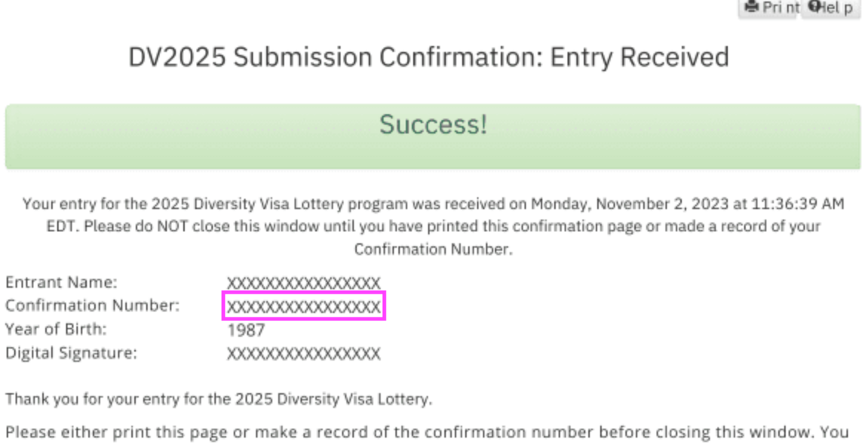Select the Confirmation Number label
868x445 pixels.
(x=93, y=306)
